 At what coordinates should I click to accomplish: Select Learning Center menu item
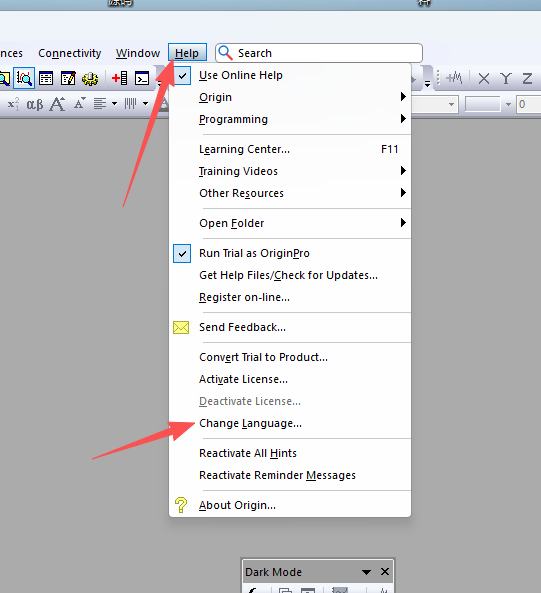pyautogui.click(x=290, y=149)
